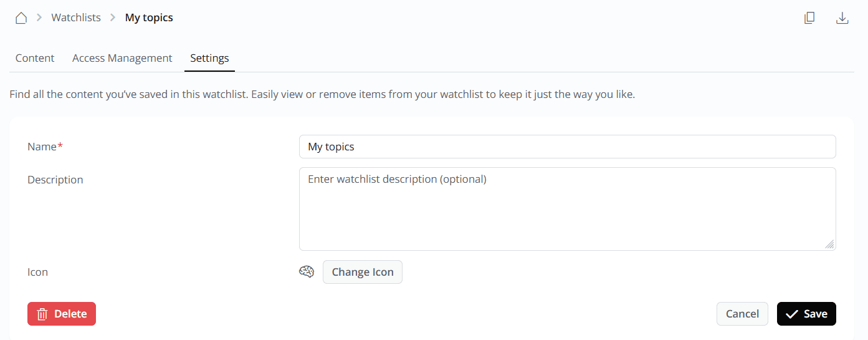
Task: Click chevron between Watchlists and My topics
Action: tap(113, 18)
